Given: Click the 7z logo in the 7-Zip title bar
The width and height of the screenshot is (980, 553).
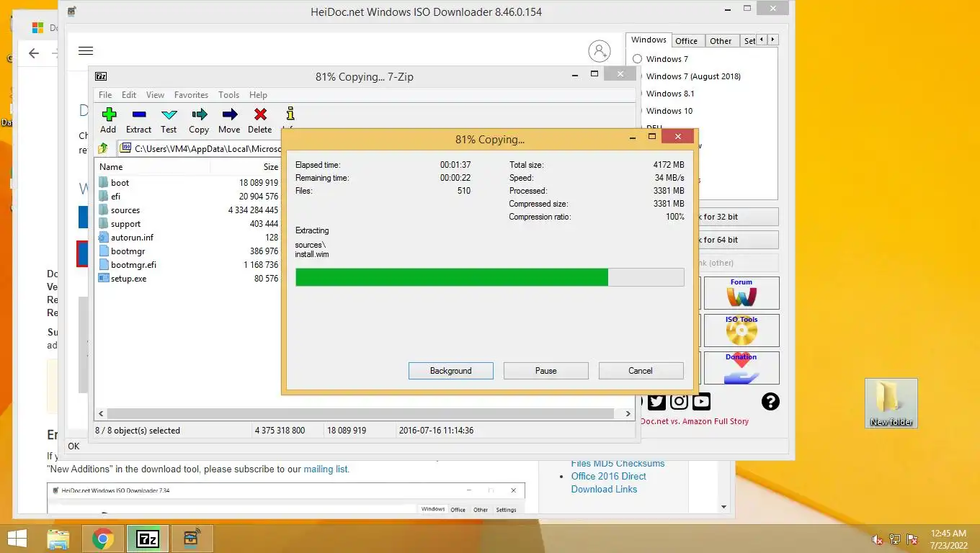Looking at the screenshot, I should pyautogui.click(x=102, y=76).
